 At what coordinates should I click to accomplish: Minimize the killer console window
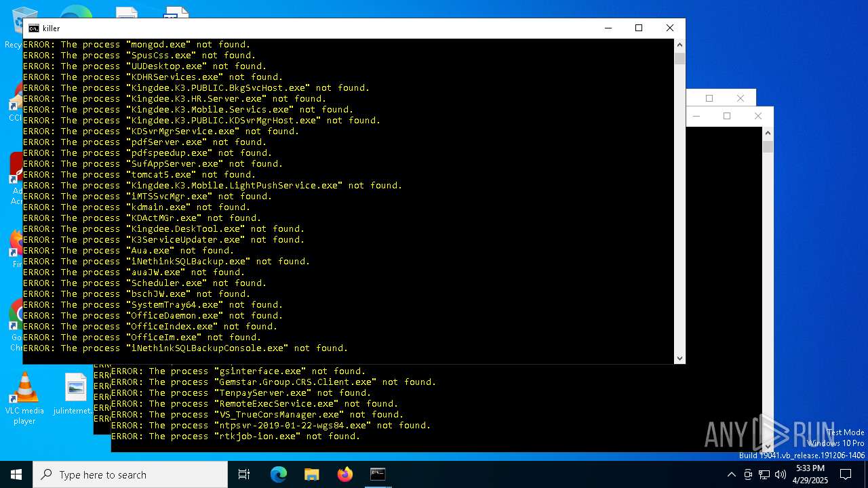[x=608, y=28]
